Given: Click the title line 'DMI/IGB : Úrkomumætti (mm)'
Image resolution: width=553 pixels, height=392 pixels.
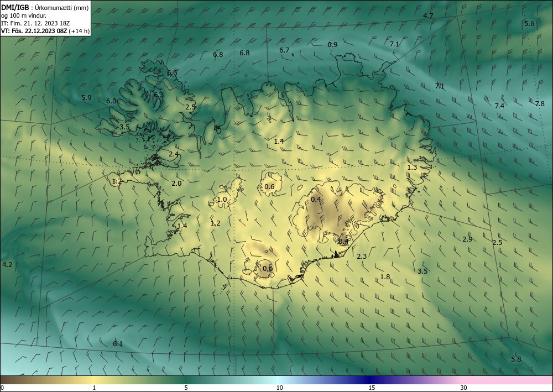Looking at the screenshot, I should point(45,8).
